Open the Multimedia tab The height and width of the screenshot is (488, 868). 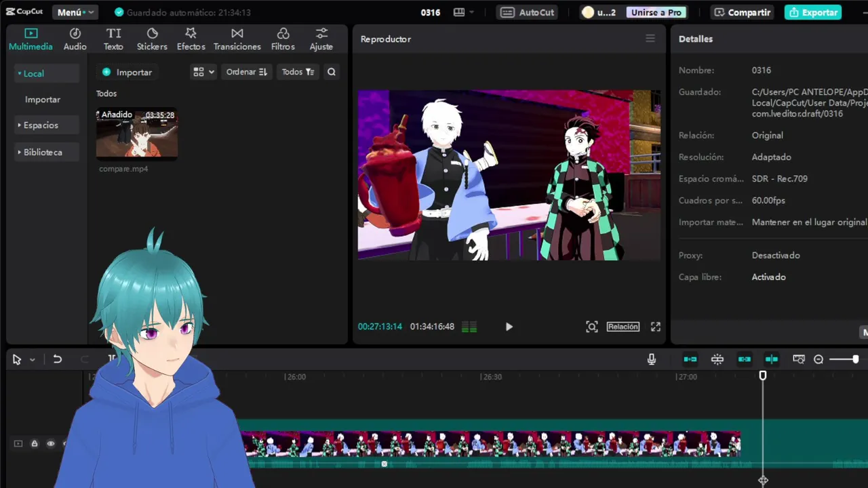[x=31, y=39]
